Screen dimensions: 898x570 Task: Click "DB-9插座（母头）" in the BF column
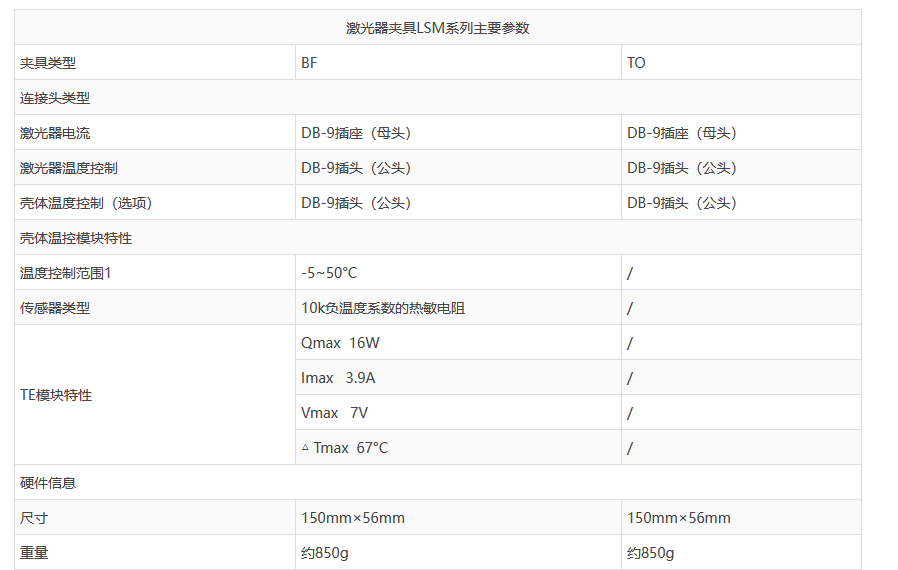356,133
